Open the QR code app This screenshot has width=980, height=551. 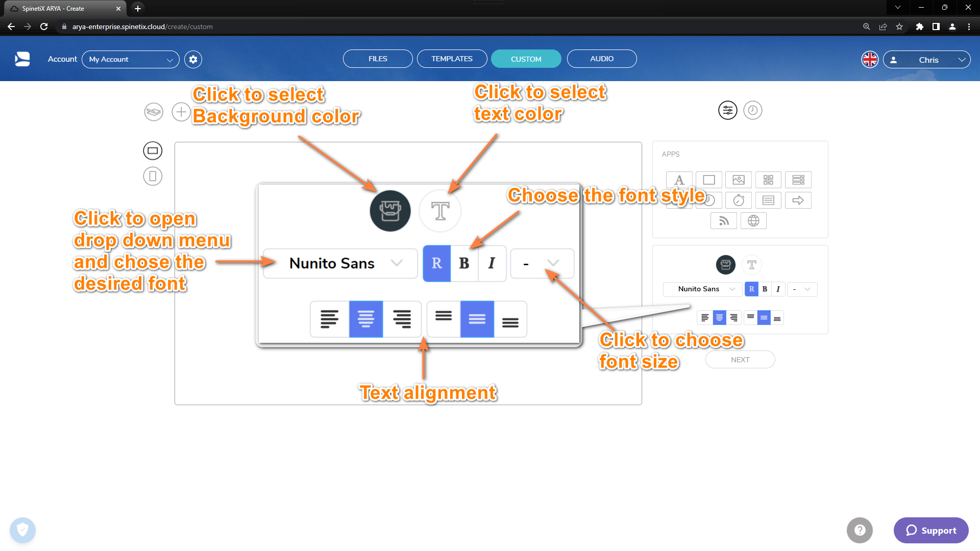pyautogui.click(x=768, y=180)
